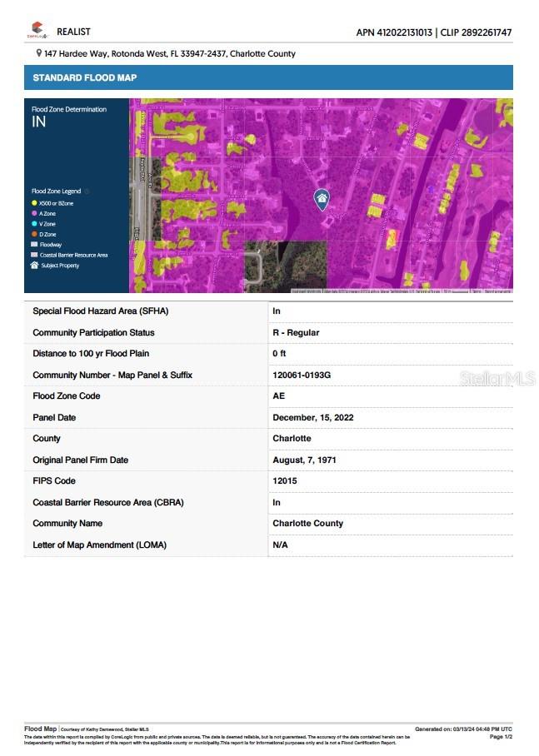Click the address location pin icon
This screenshot has width=539, height=756.
(38, 53)
